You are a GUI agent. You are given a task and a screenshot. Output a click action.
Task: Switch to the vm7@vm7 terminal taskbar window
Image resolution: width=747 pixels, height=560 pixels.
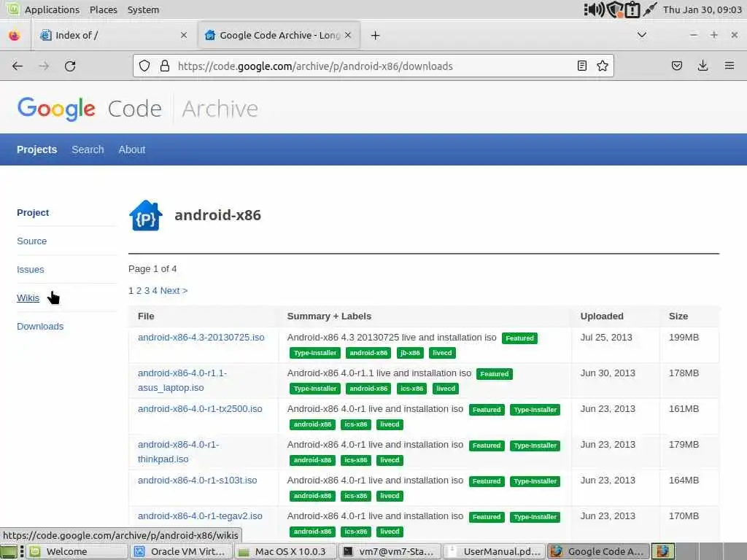click(390, 551)
